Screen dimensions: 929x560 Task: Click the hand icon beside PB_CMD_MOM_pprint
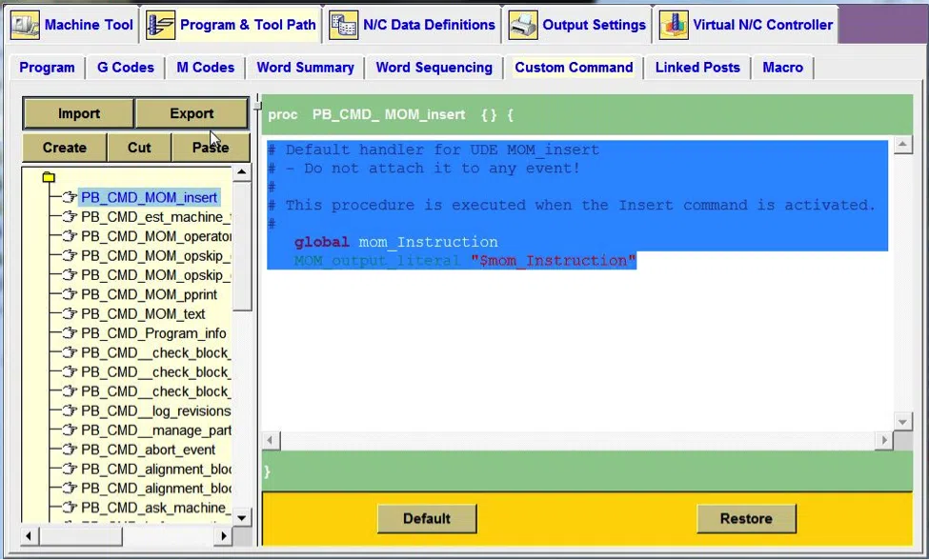[x=70, y=294]
